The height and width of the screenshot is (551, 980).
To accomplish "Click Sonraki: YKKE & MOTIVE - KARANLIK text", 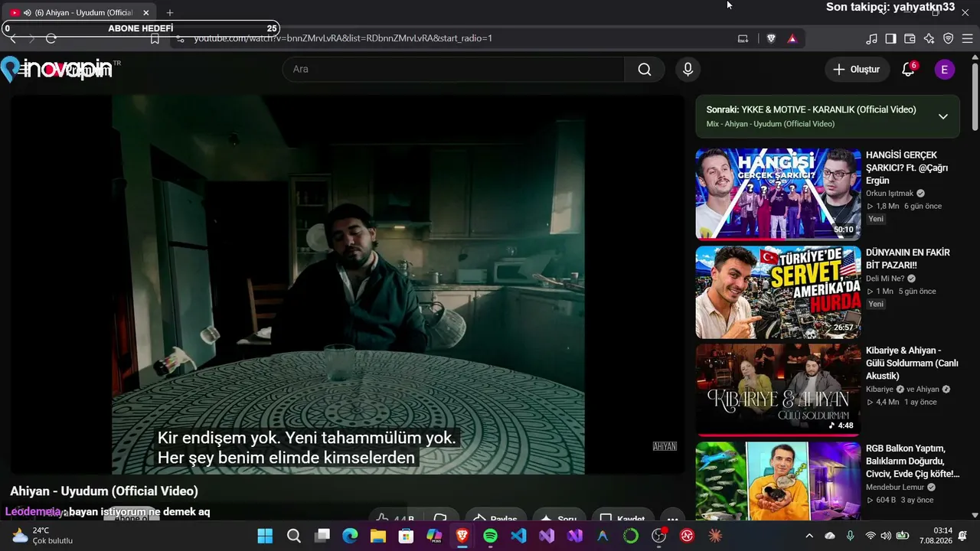I will [811, 109].
